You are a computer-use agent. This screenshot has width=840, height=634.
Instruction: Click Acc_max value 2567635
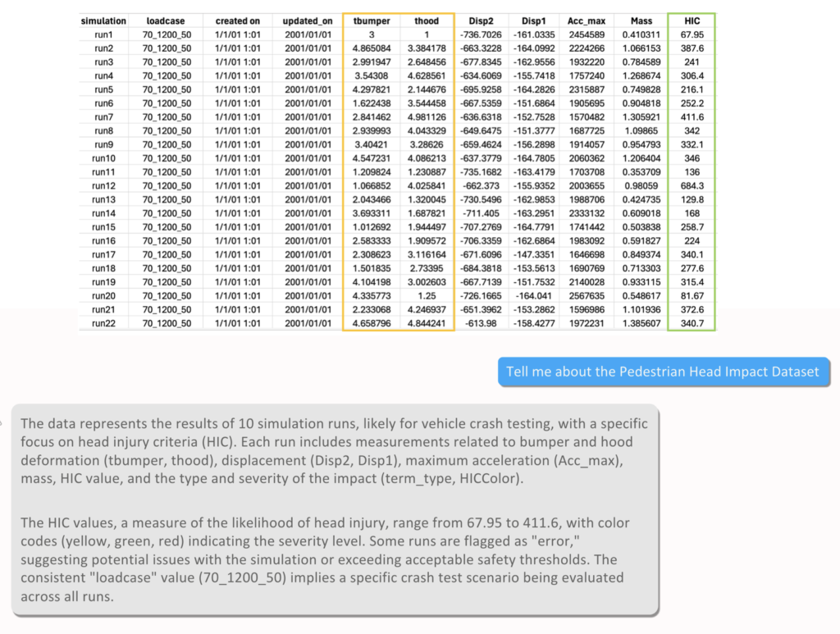click(x=586, y=296)
